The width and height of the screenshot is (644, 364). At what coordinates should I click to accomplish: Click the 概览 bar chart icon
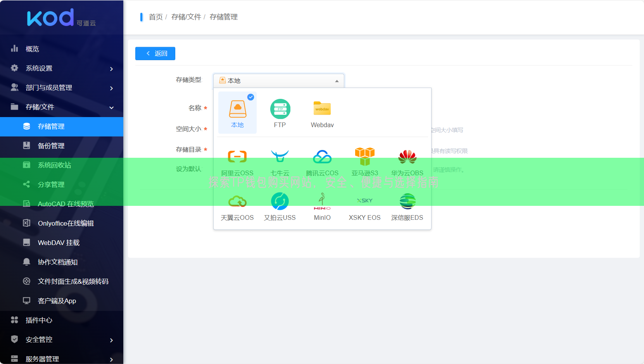[14, 48]
